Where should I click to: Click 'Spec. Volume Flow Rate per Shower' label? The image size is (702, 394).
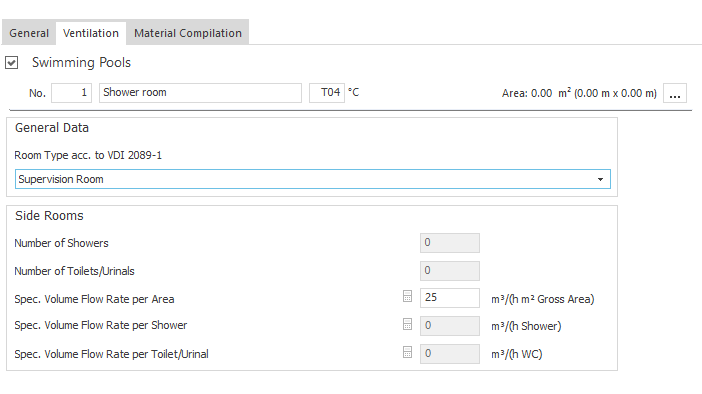pyautogui.click(x=101, y=325)
